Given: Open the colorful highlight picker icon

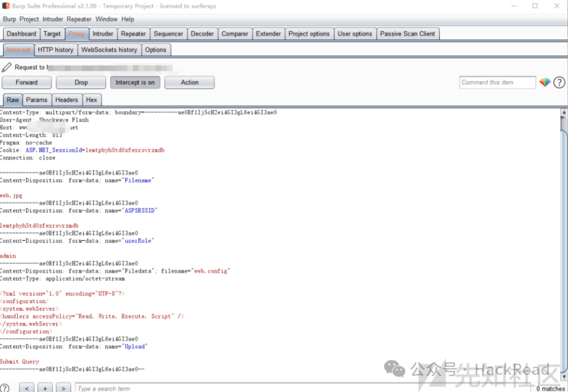Looking at the screenshot, I should tap(545, 82).
